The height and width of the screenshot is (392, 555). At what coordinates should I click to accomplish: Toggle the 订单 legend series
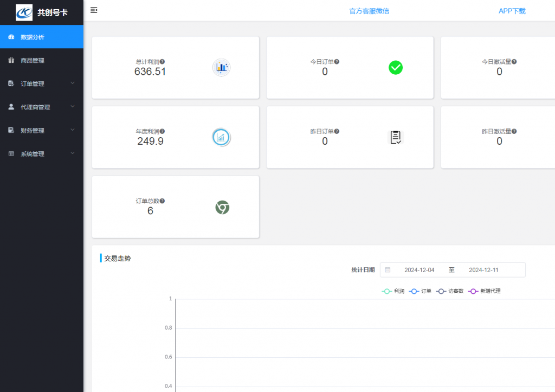tap(421, 291)
